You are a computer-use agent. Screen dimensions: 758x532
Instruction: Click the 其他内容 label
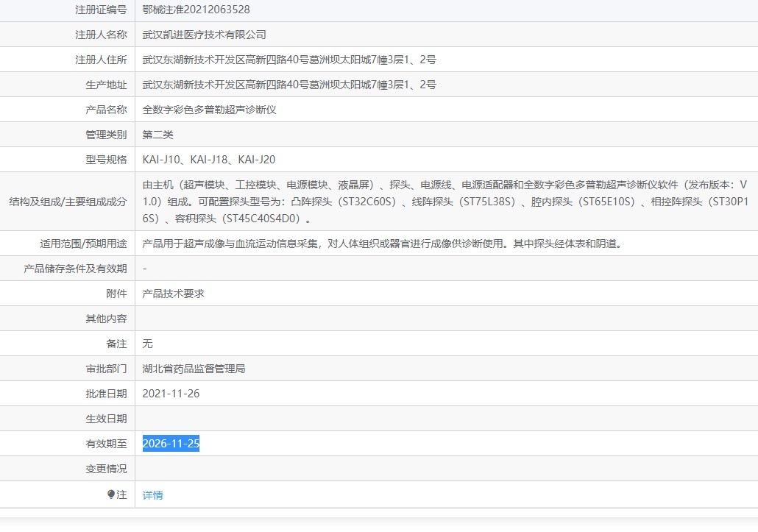click(107, 319)
